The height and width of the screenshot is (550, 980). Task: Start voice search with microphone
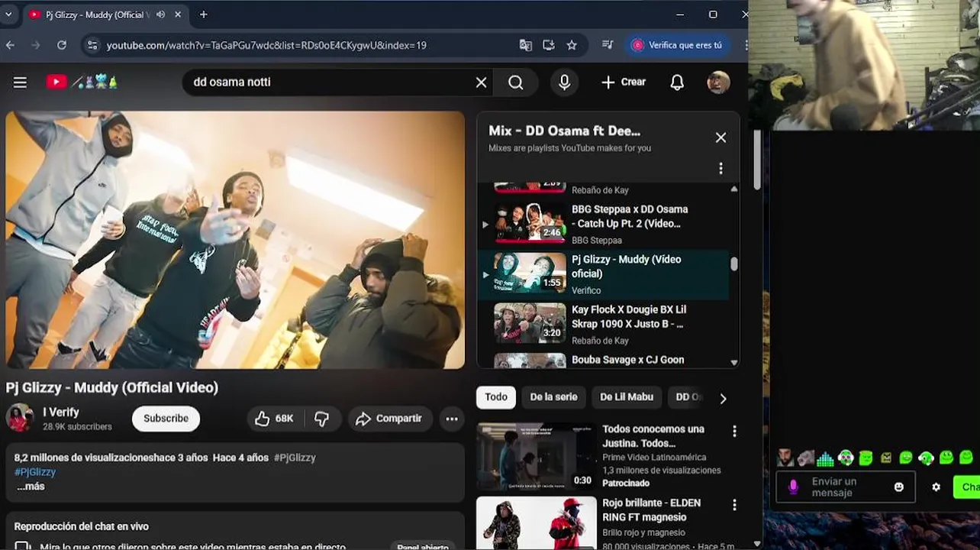coord(564,82)
